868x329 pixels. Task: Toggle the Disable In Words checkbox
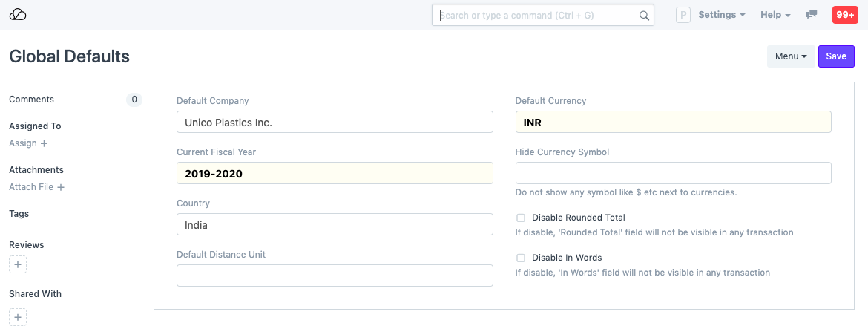point(521,258)
